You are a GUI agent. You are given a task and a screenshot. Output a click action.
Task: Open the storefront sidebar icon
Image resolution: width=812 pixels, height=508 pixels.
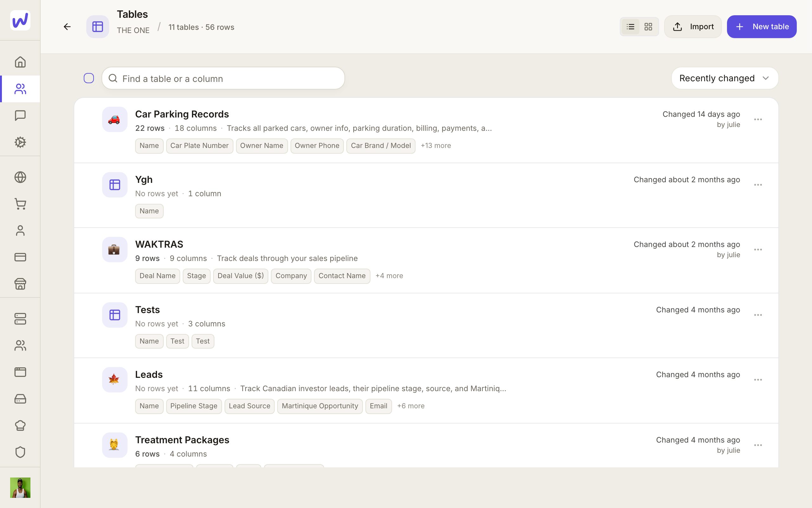point(20,284)
